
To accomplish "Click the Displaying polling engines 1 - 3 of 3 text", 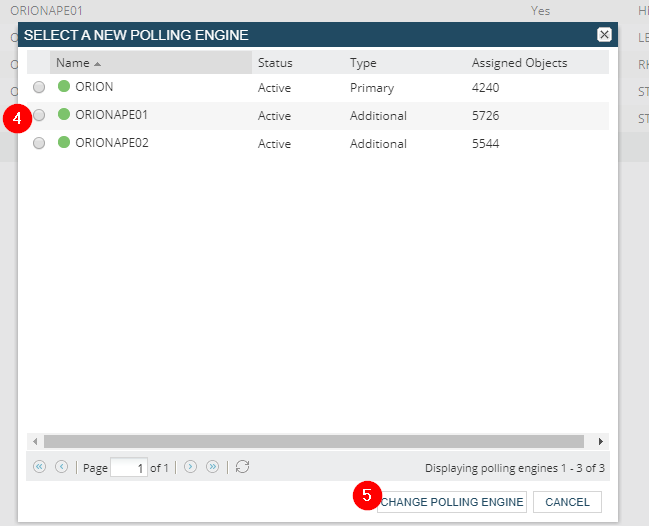I will click(x=514, y=468).
